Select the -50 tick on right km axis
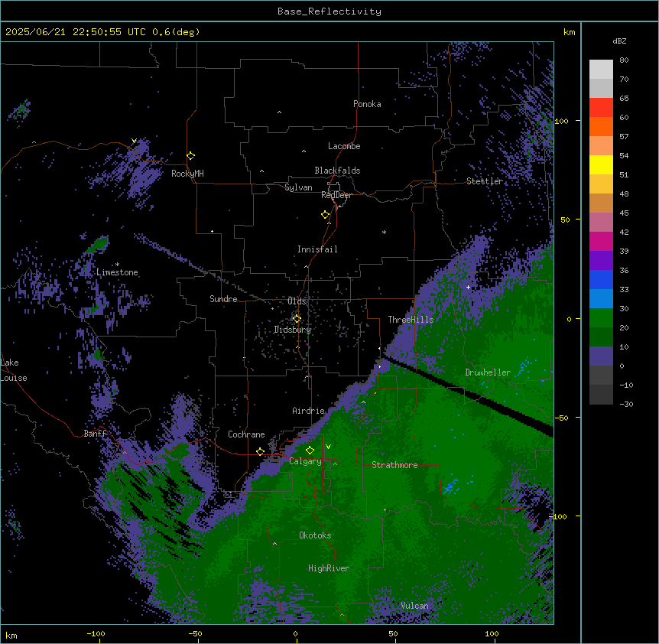The width and height of the screenshot is (659, 644). [x=562, y=418]
